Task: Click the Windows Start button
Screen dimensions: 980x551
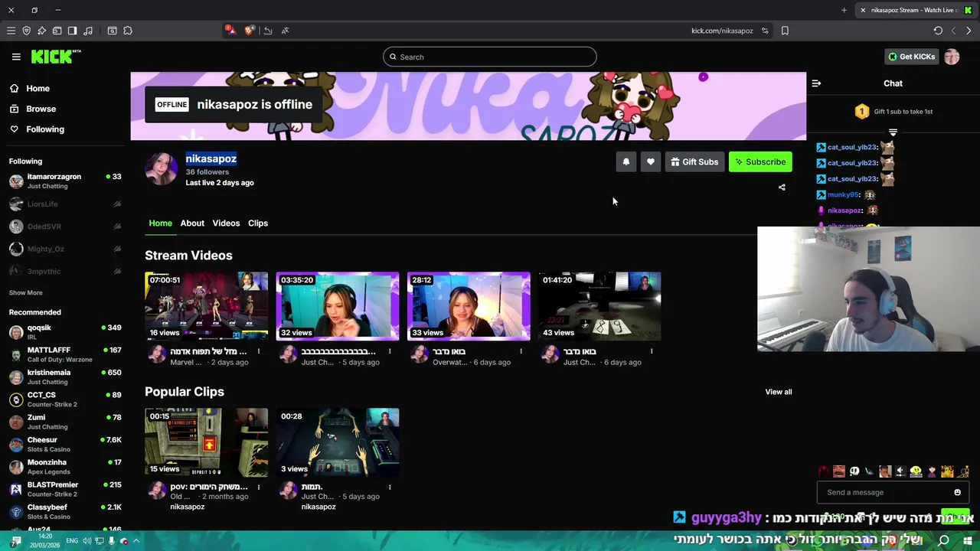Action: point(967,541)
